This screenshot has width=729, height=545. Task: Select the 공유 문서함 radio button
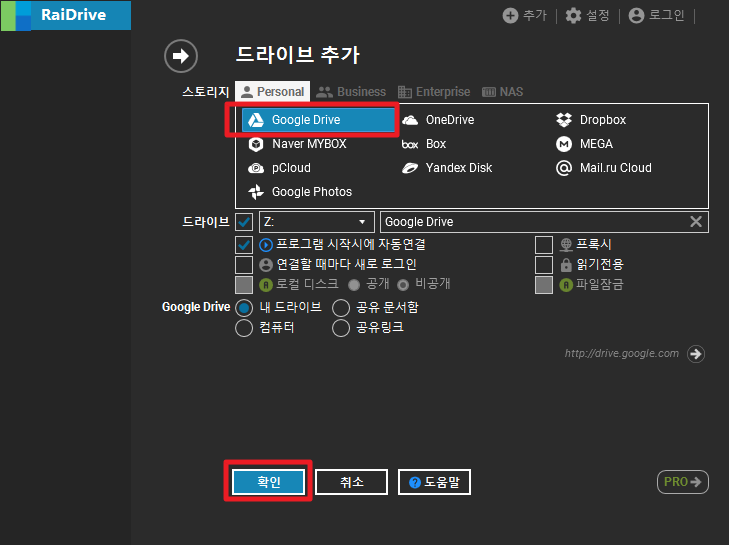click(341, 307)
